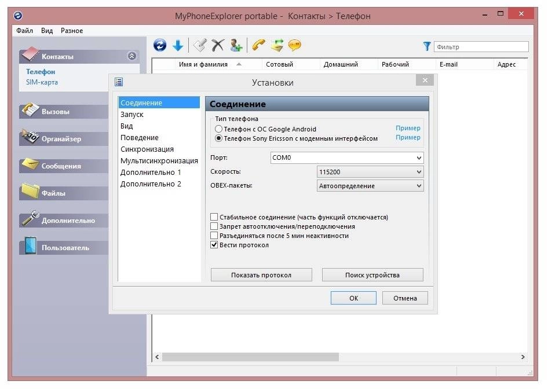Click the Органайзер calendar icon
This screenshot has height=392, width=548.
tap(30, 137)
